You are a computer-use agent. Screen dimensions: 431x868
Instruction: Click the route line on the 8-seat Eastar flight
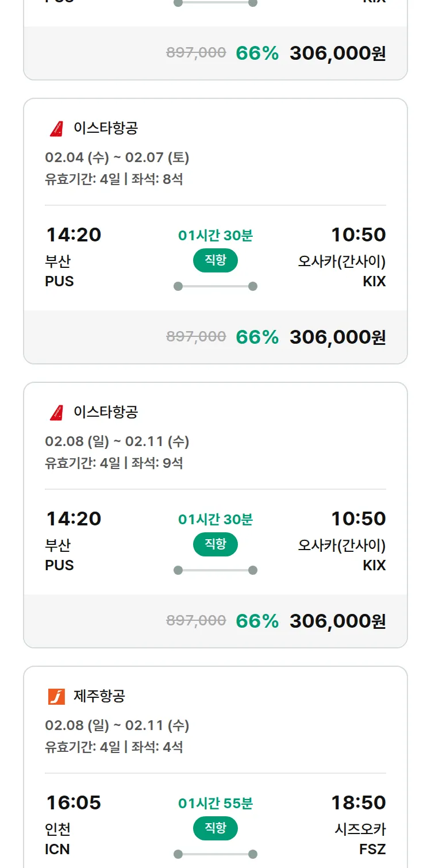tap(215, 286)
